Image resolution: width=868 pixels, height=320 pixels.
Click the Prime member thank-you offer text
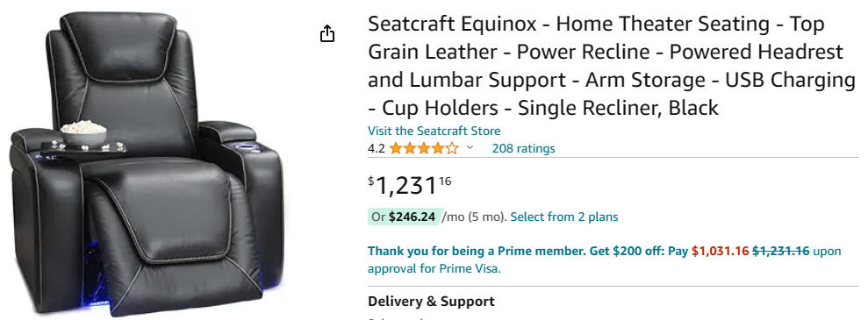[476, 251]
